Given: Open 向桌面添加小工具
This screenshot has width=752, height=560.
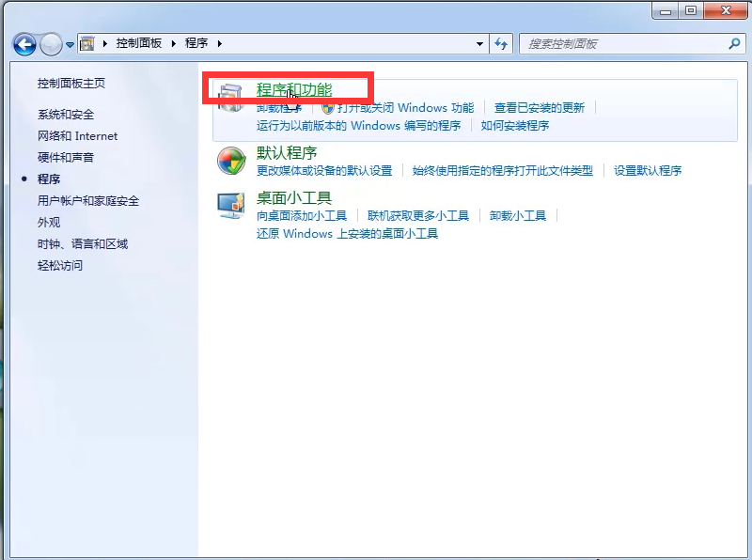Looking at the screenshot, I should point(302,216).
